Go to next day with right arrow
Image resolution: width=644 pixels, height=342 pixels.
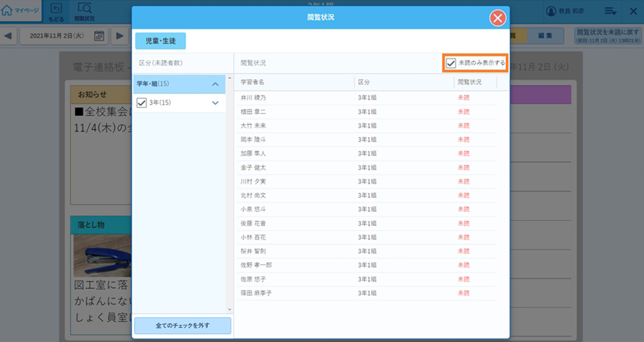[x=119, y=36]
